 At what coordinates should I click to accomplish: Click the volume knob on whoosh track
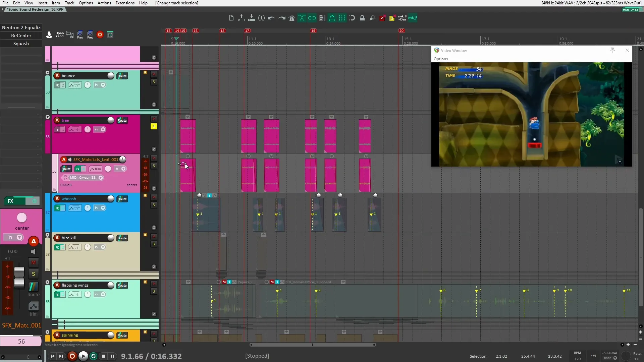tap(110, 199)
